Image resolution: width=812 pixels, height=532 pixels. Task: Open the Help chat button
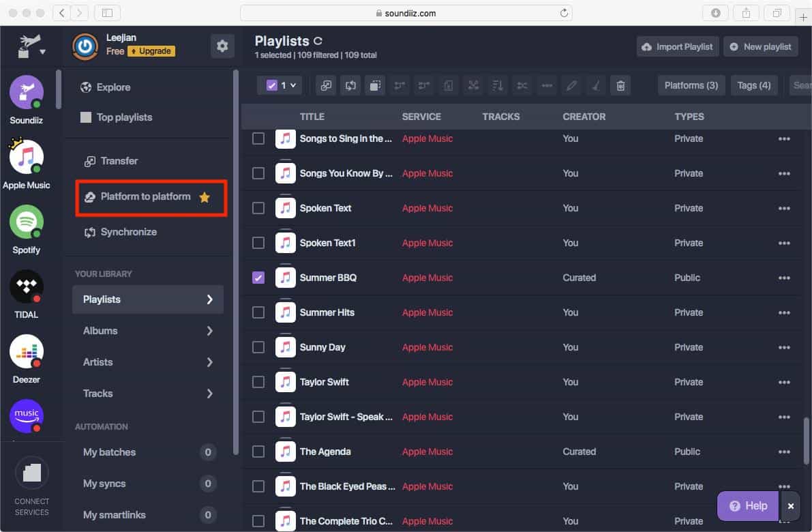coord(748,506)
